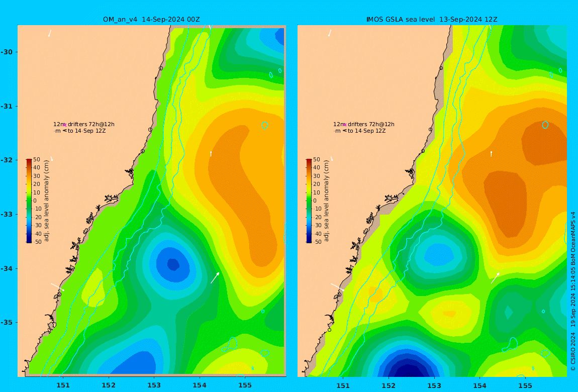The width and height of the screenshot is (578, 392).
Task: Click the colorbar value 50 at top of OM_an_v4 scale
Action: 37,159
